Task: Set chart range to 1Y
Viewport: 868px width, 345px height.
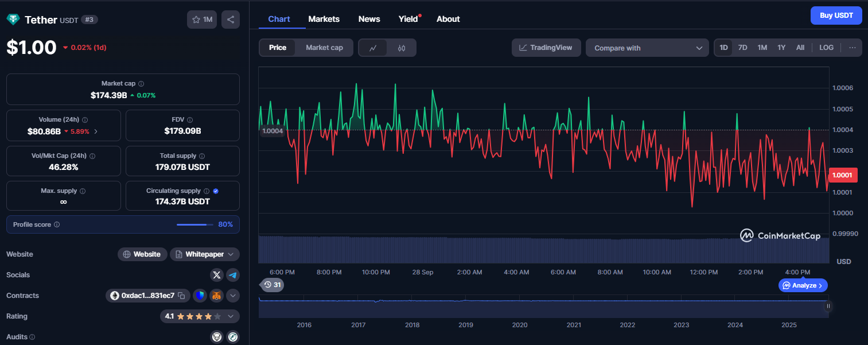Action: tap(781, 48)
